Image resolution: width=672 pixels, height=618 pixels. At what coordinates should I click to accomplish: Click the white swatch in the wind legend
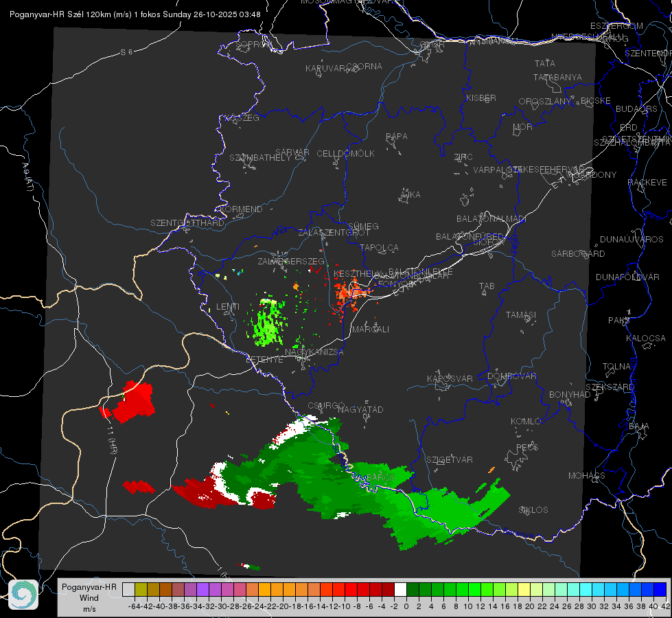(x=400, y=589)
